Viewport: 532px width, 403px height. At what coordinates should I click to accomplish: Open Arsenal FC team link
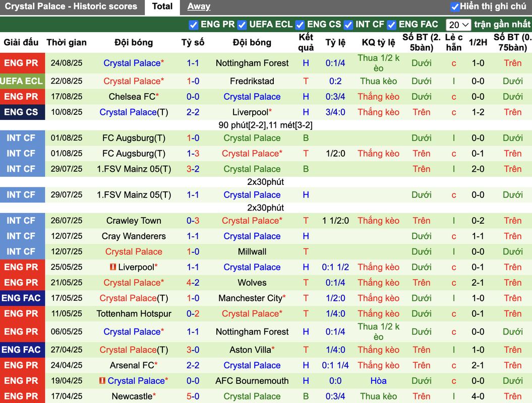click(132, 365)
